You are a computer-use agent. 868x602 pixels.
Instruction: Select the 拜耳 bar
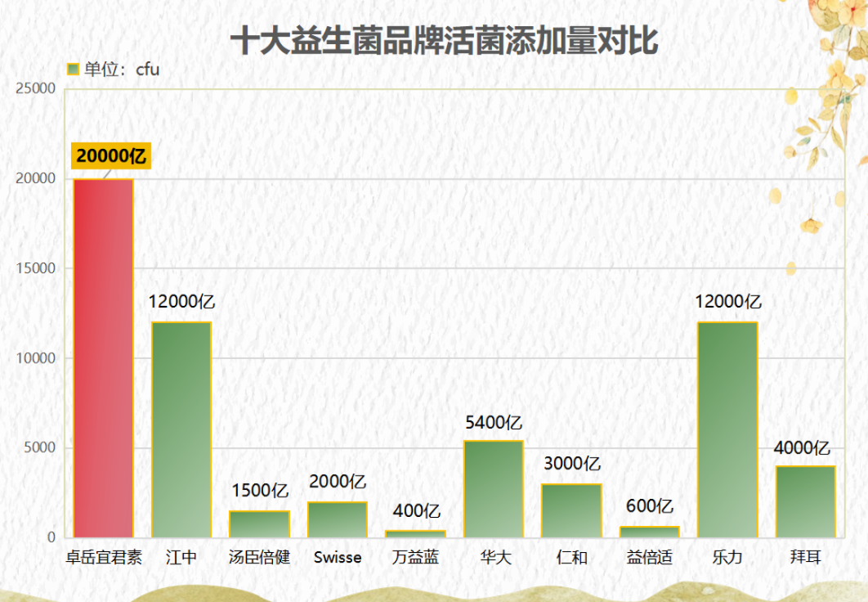point(806,501)
